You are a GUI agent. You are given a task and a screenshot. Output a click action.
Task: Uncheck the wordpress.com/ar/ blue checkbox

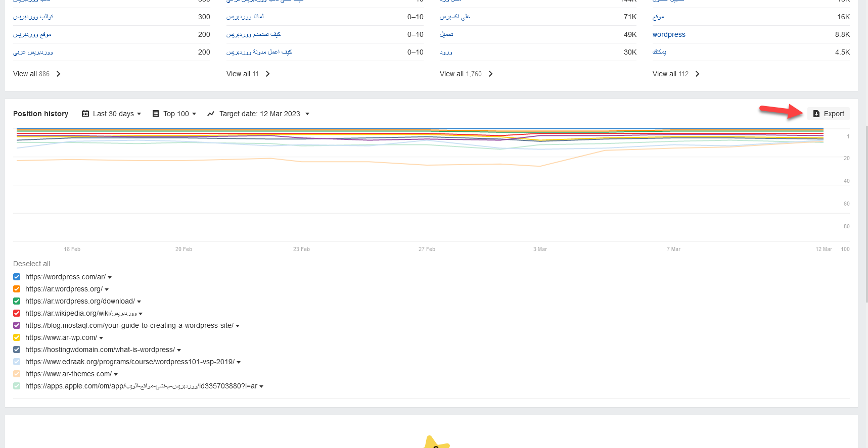click(x=17, y=277)
